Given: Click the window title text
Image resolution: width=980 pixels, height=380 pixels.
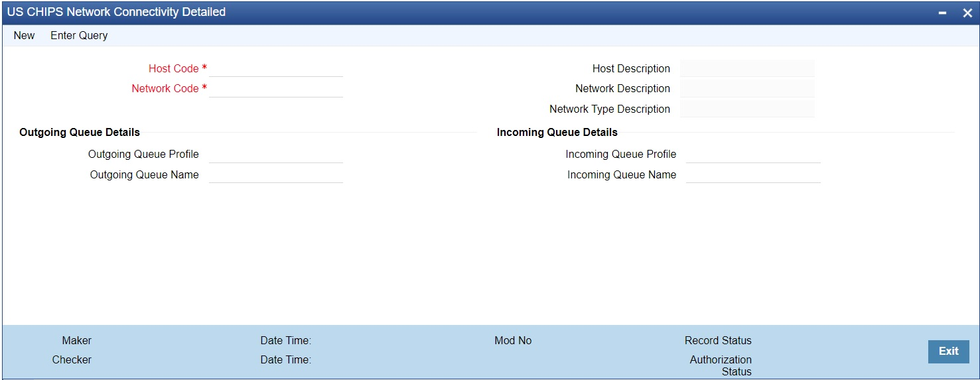Looking at the screenshot, I should click(116, 12).
